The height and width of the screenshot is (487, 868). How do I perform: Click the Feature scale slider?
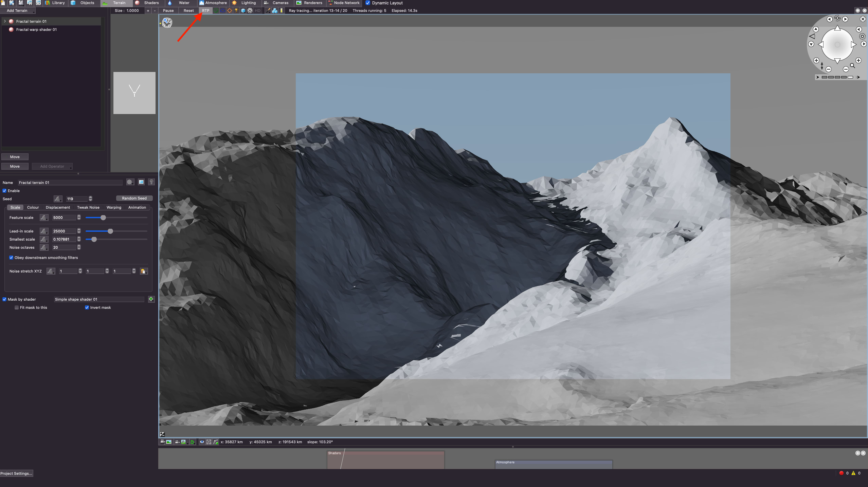coord(103,218)
